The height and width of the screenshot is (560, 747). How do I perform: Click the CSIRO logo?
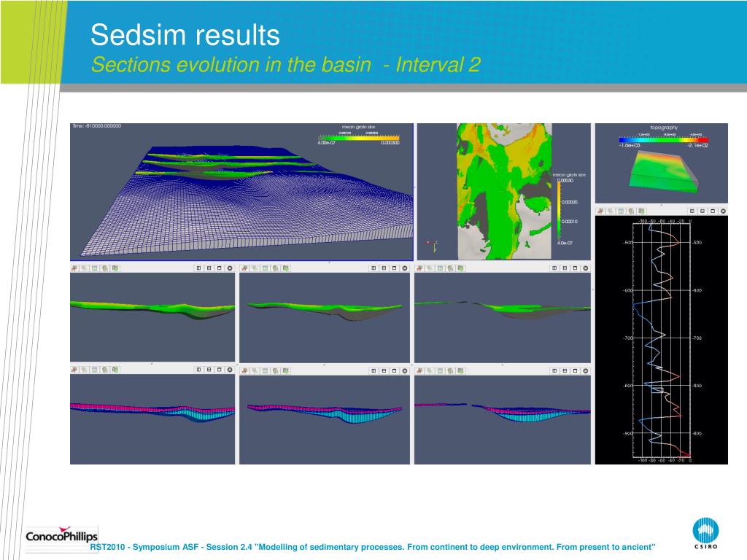coord(705,533)
